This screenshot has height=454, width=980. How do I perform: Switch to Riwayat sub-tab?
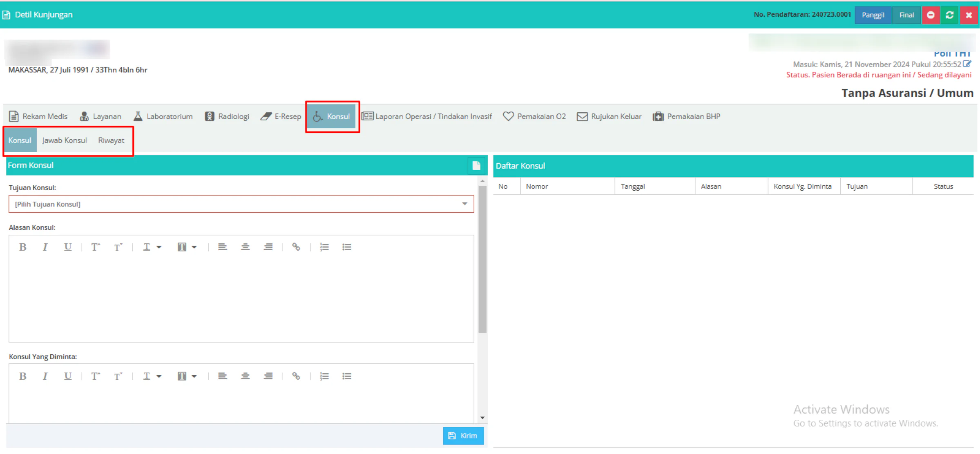point(111,140)
